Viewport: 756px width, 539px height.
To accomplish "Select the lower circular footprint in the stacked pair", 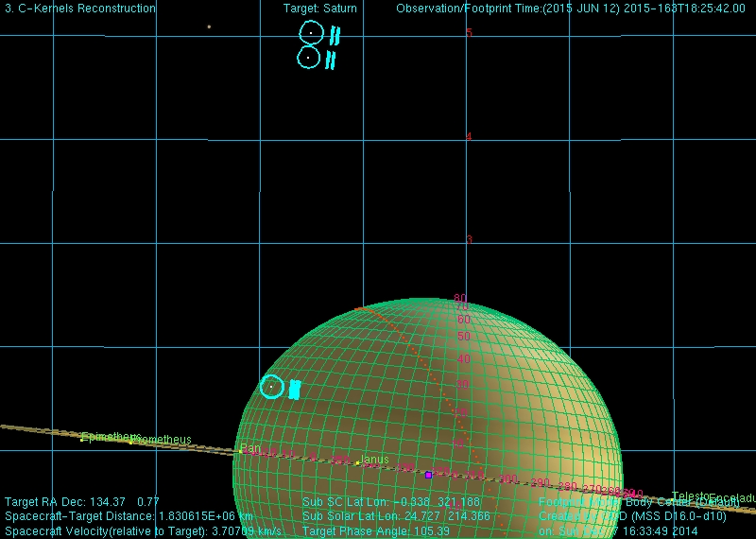I will tap(309, 58).
